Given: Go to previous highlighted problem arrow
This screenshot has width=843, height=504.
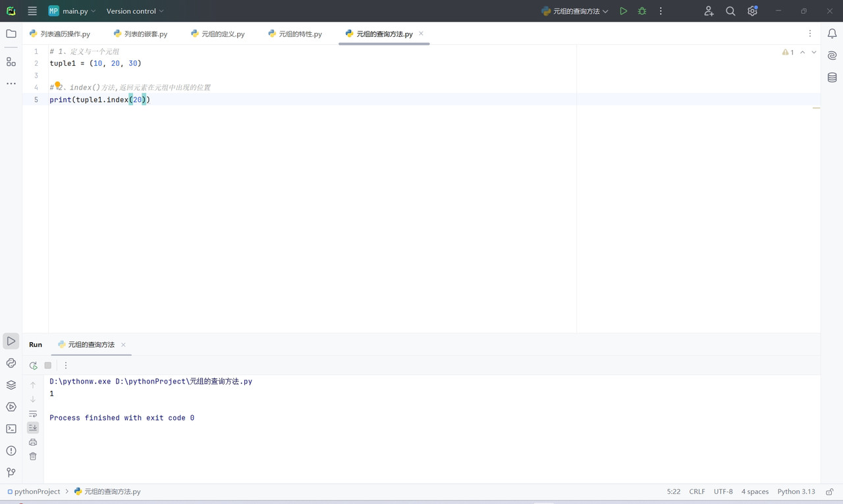Looking at the screenshot, I should [x=802, y=52].
